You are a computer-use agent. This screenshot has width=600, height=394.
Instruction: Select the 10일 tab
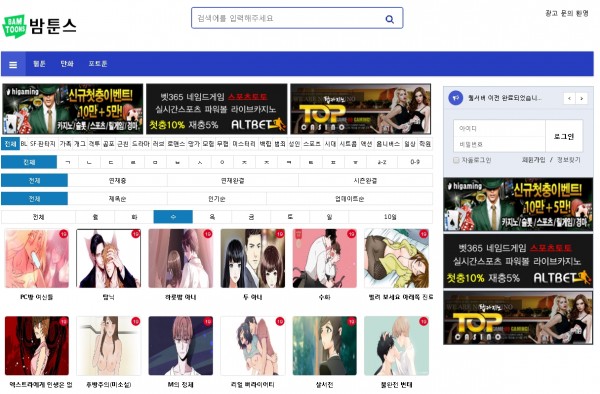click(390, 217)
